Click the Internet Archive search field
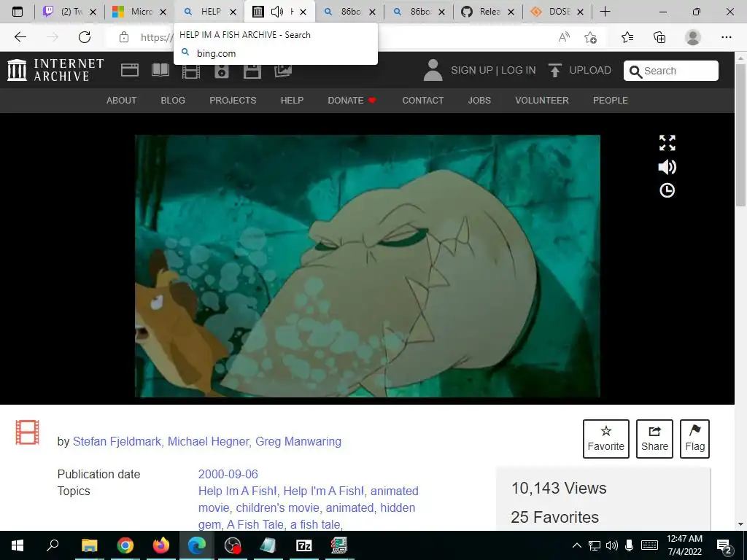Viewport: 747px width, 560px height. click(671, 71)
